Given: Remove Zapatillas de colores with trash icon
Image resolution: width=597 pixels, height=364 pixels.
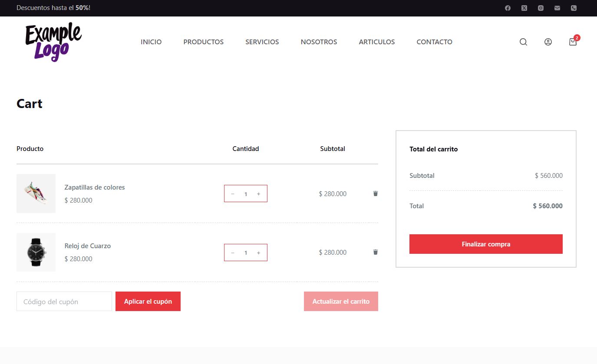Looking at the screenshot, I should click(376, 193).
